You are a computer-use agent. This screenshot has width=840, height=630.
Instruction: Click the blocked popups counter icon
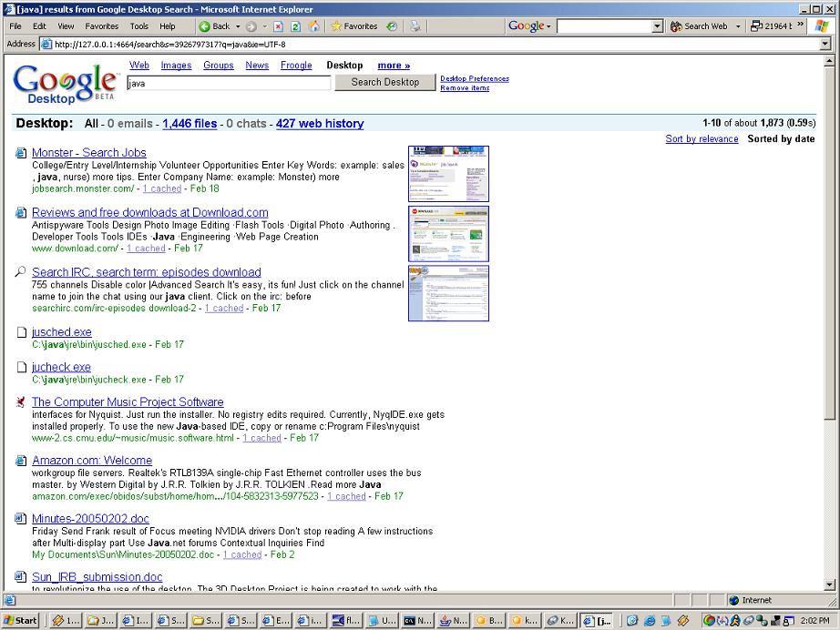tap(756, 25)
